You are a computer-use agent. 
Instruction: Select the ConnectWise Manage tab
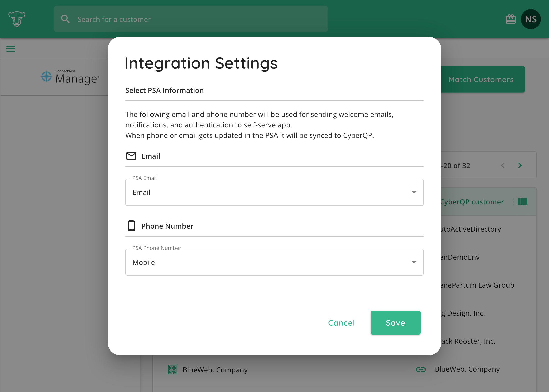pyautogui.click(x=70, y=77)
